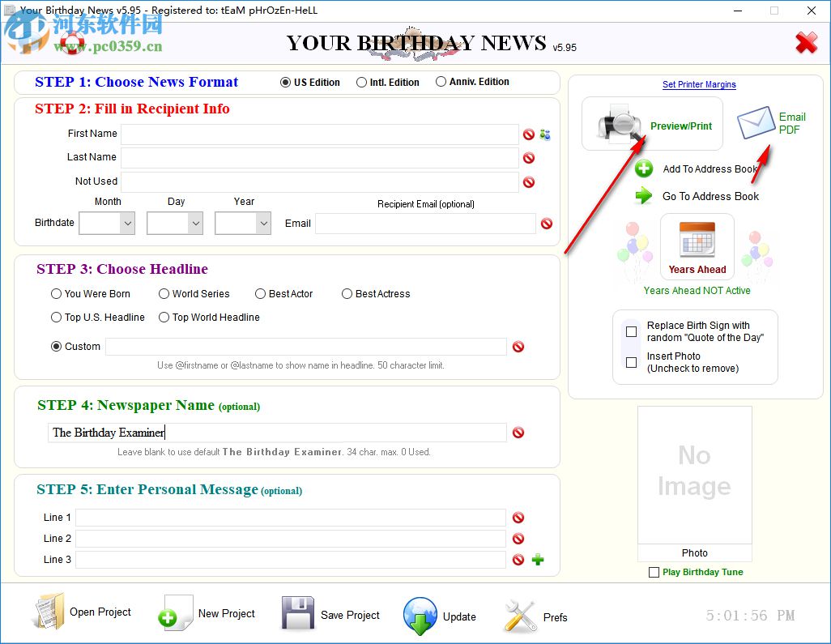Check for updates with the Update globe icon
The width and height of the screenshot is (831, 644).
(420, 614)
